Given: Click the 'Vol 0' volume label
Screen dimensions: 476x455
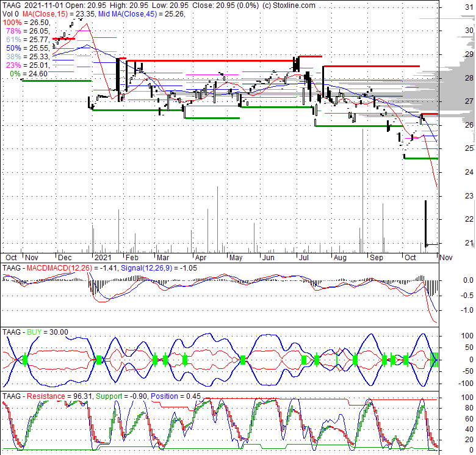Looking at the screenshot, I should 10,14.
